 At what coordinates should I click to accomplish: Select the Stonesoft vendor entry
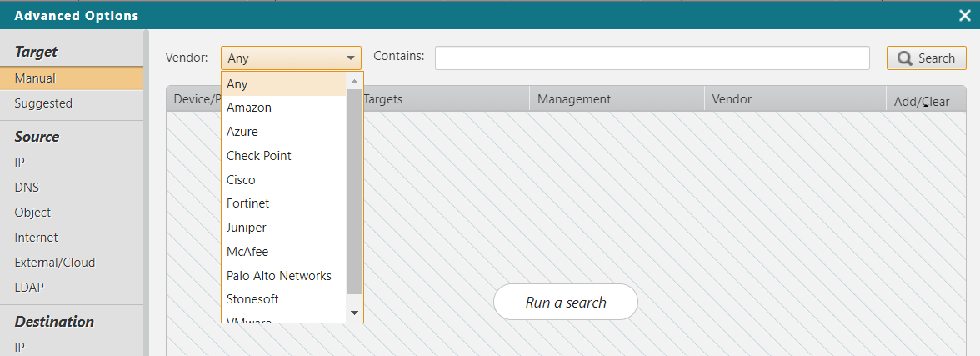point(252,299)
